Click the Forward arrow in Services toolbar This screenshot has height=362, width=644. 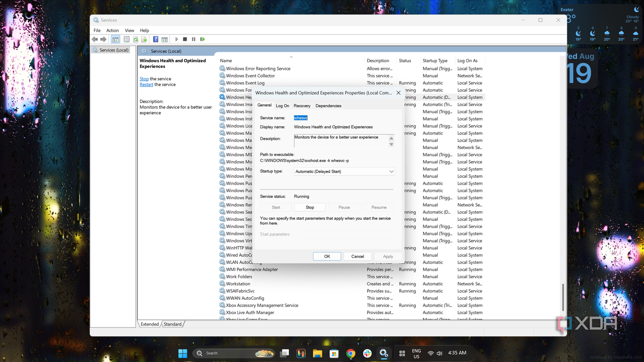pos(103,40)
